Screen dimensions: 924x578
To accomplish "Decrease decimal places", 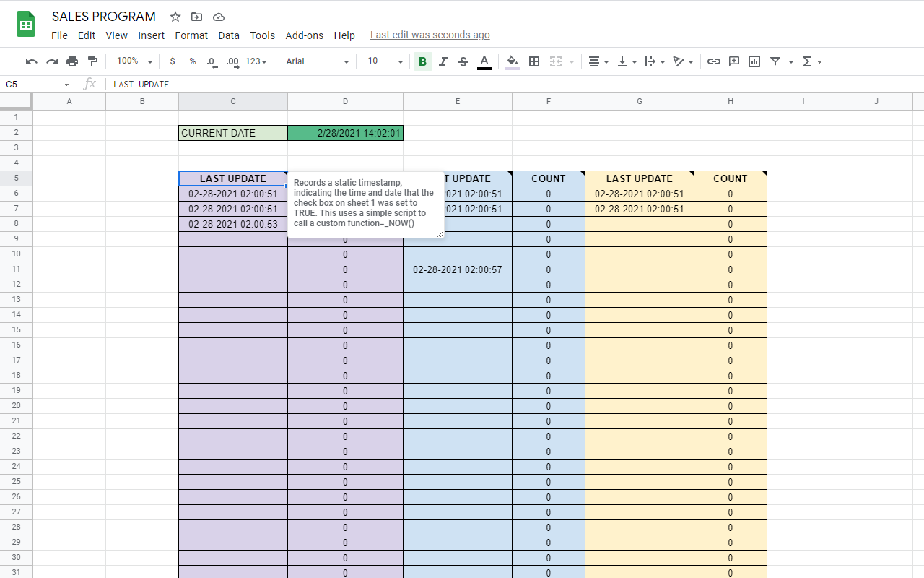I will [x=212, y=61].
